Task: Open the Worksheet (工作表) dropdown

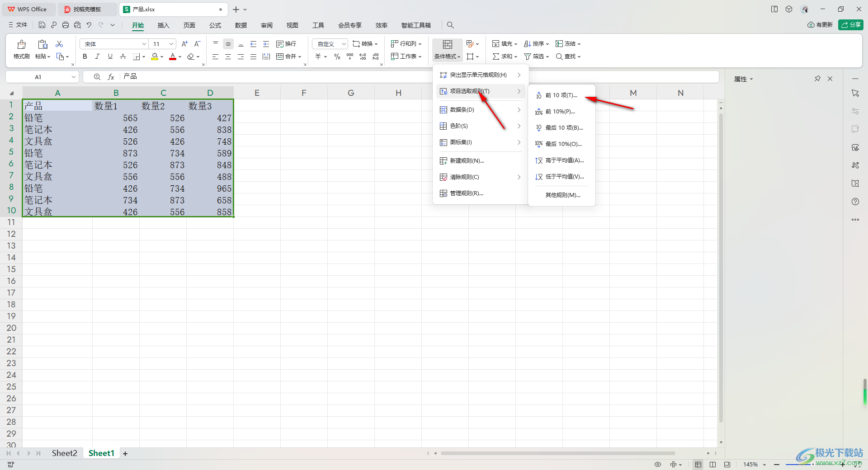Action: pyautogui.click(x=406, y=56)
